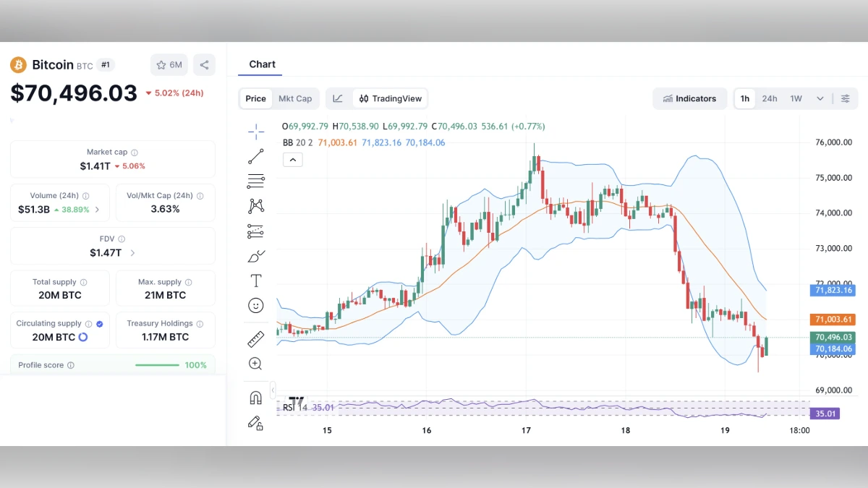Open the timeframe dropdown next to 1W
This screenshot has height=488, width=868.
click(820, 98)
